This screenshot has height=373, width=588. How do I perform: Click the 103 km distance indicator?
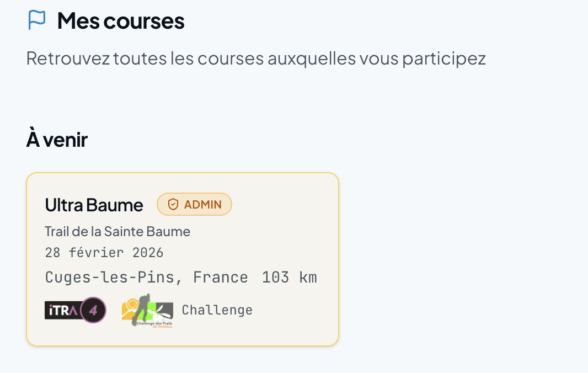coord(289,277)
